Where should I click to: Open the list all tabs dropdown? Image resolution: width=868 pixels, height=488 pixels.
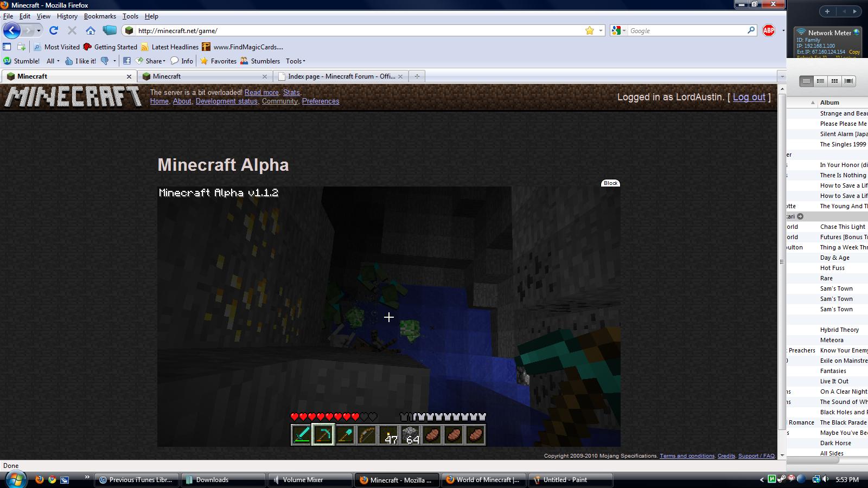pos(781,76)
